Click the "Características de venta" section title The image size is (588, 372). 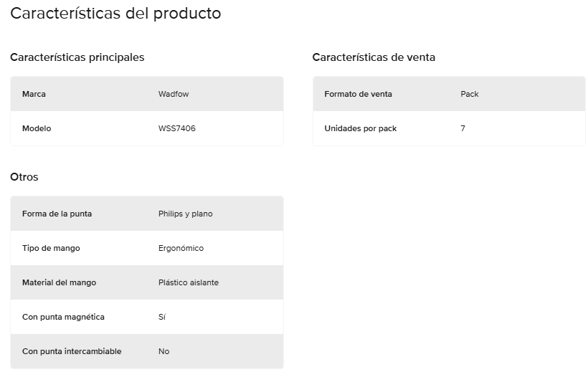(374, 57)
